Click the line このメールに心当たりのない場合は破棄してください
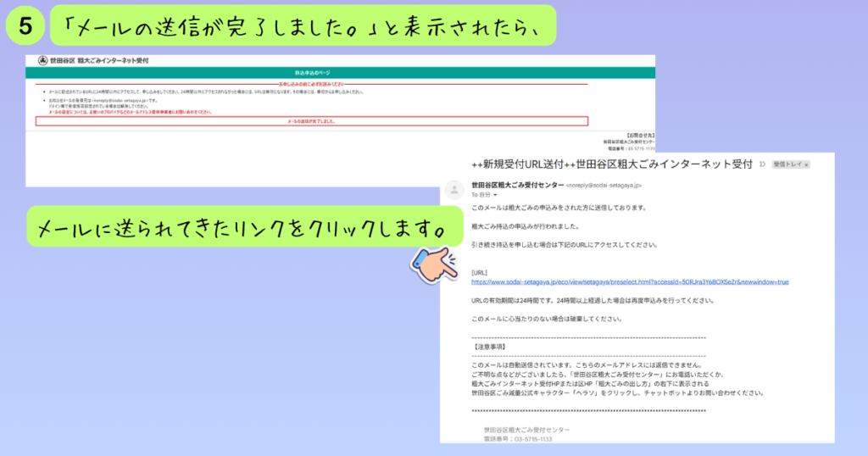Viewport: 868px width, 456px height. point(548,319)
